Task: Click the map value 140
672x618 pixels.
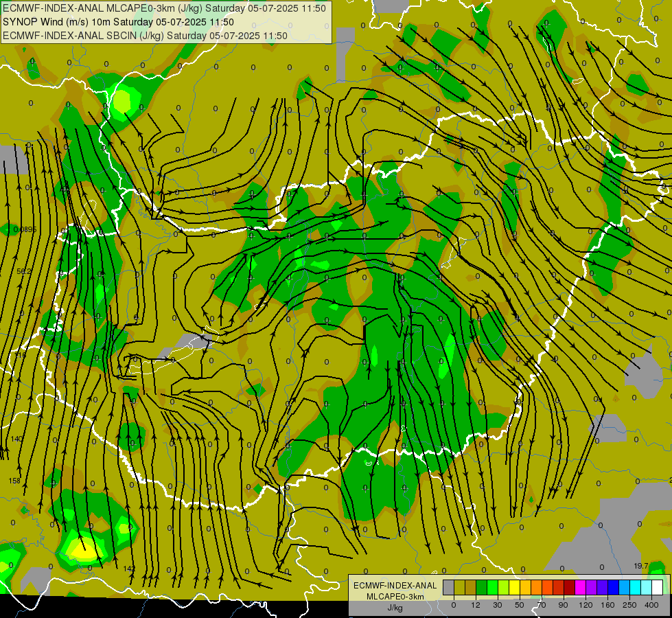Action: coord(16,439)
